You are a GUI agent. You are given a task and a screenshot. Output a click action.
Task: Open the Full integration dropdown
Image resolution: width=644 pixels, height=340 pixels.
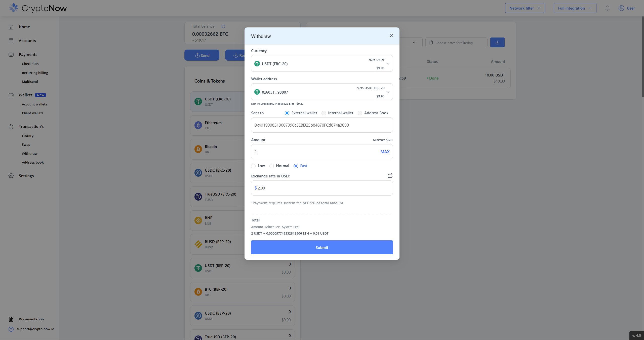pos(575,8)
